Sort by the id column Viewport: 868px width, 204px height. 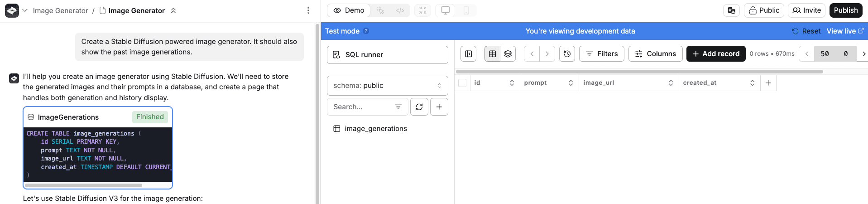(512, 83)
